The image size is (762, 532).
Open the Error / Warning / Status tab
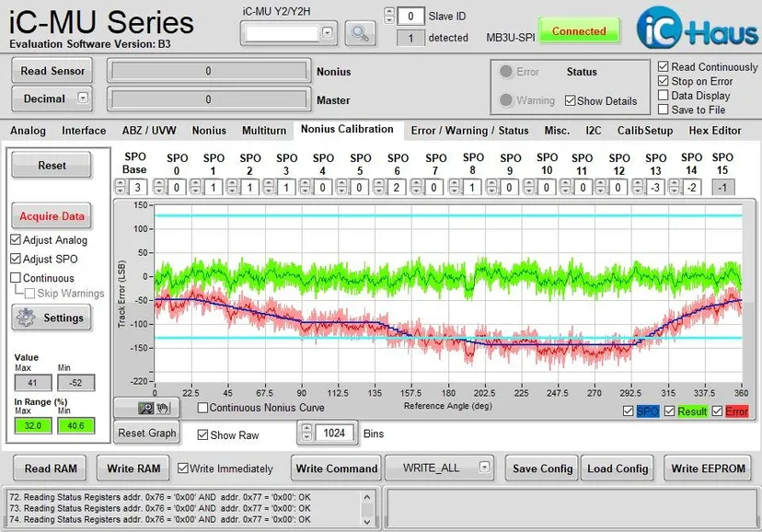pyautogui.click(x=469, y=131)
